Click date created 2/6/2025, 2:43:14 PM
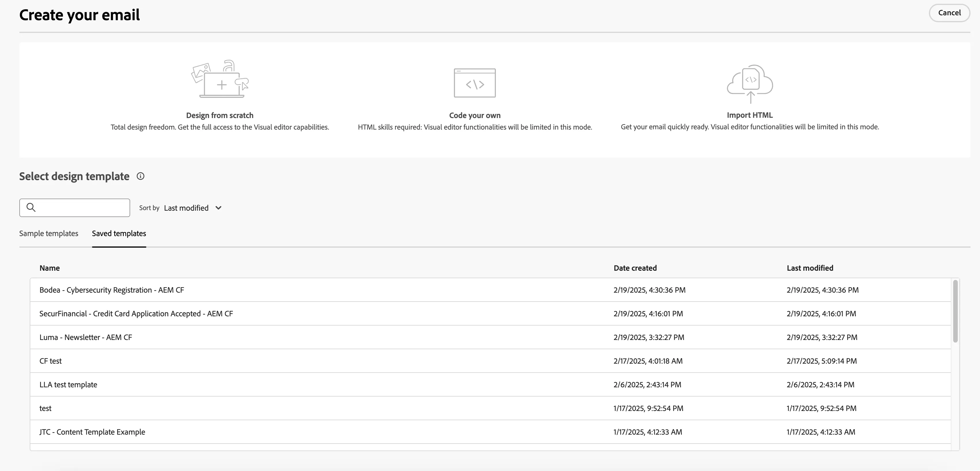Image resolution: width=980 pixels, height=471 pixels. pyautogui.click(x=647, y=384)
